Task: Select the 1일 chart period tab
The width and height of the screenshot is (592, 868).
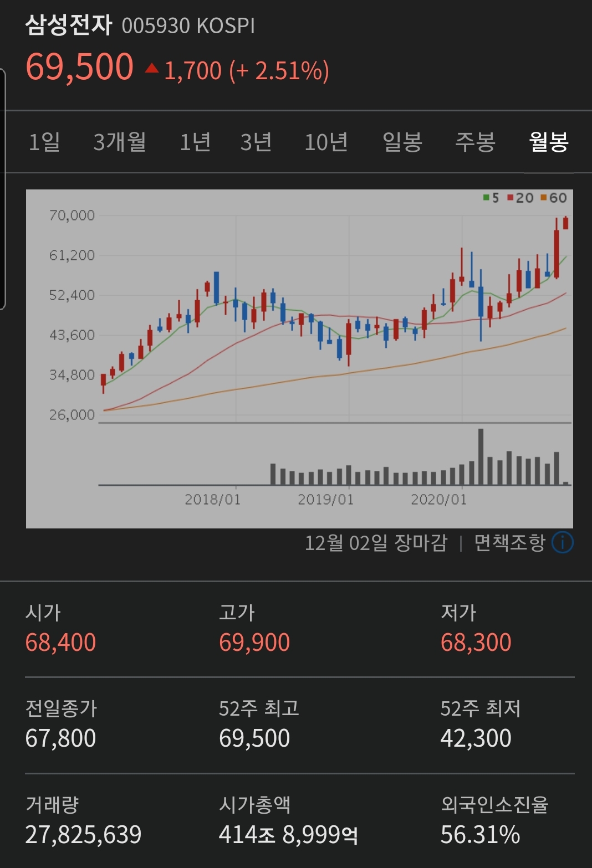Action: pos(44,142)
